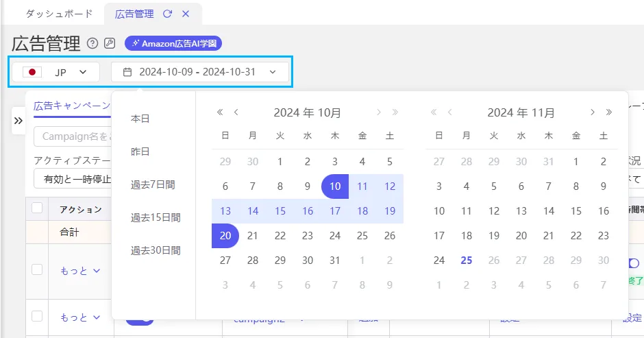Screen dimensions: 644x338
Task: Expand the first もっと actions dropdown
Action: 80,271
